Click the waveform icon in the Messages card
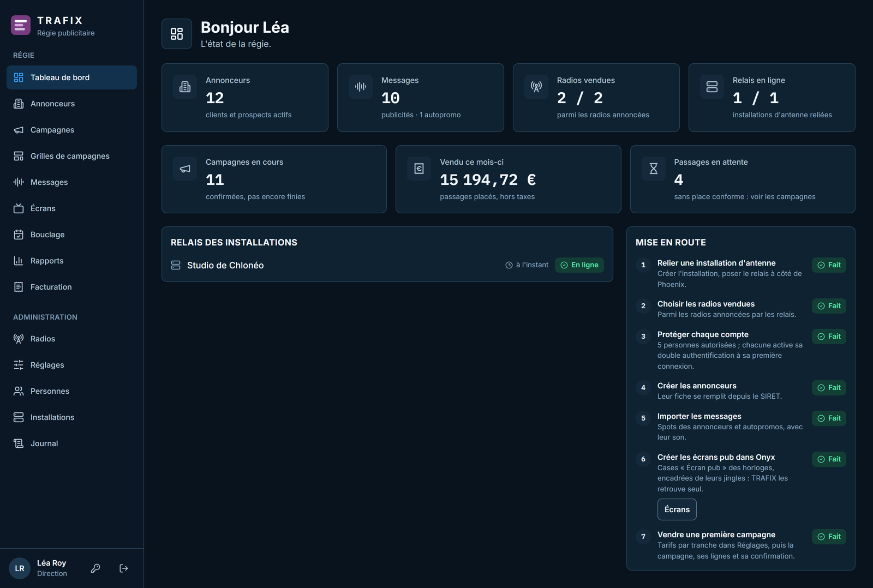This screenshot has width=873, height=588. point(361,87)
